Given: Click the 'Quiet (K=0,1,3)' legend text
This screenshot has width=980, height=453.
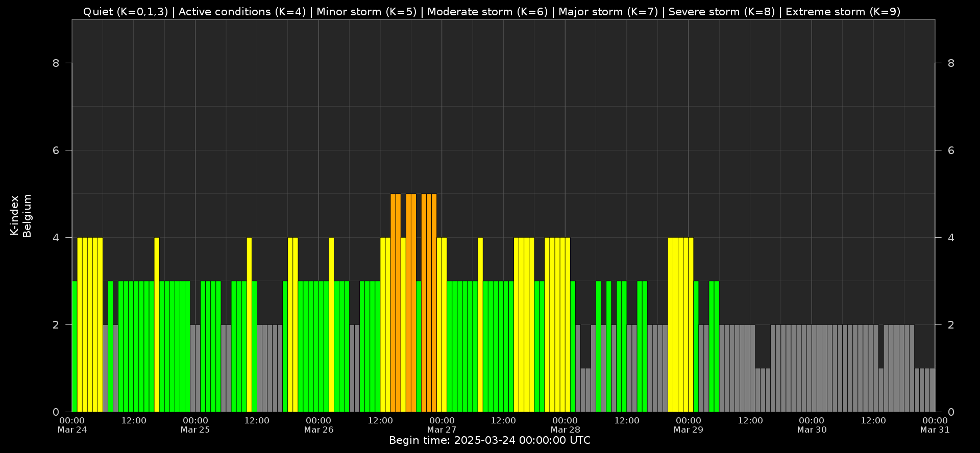Looking at the screenshot, I should 125,12.
